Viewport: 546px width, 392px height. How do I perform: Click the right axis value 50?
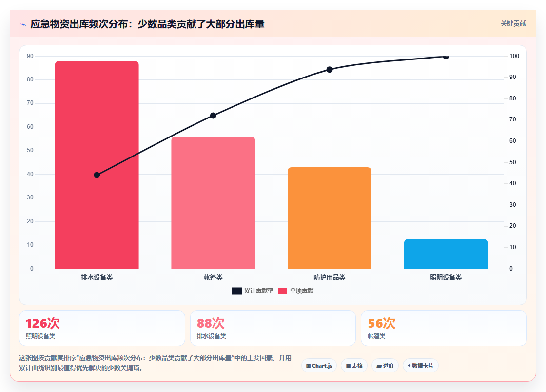tap(512, 162)
